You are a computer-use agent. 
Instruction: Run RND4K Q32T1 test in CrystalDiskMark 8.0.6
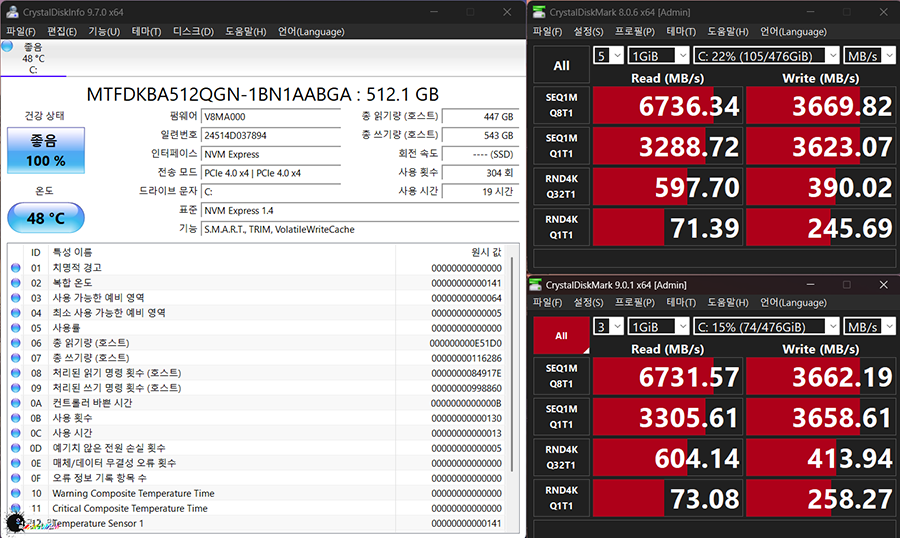561,187
